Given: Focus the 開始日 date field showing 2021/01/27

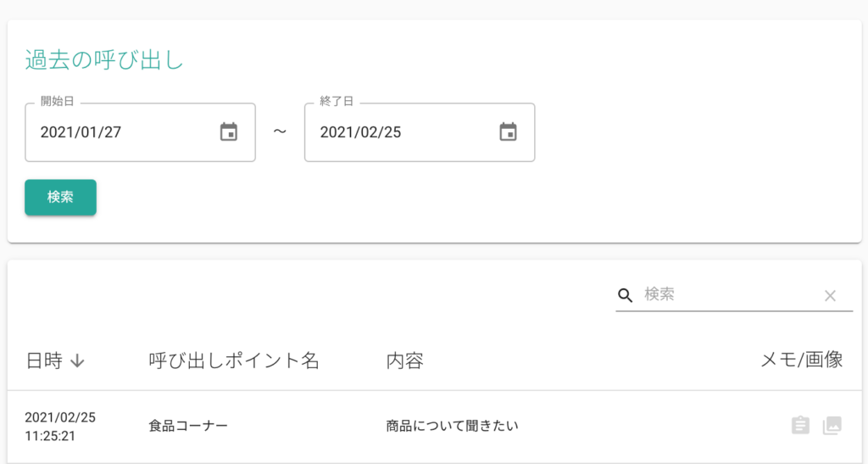Looking at the screenshot, I should (x=140, y=132).
